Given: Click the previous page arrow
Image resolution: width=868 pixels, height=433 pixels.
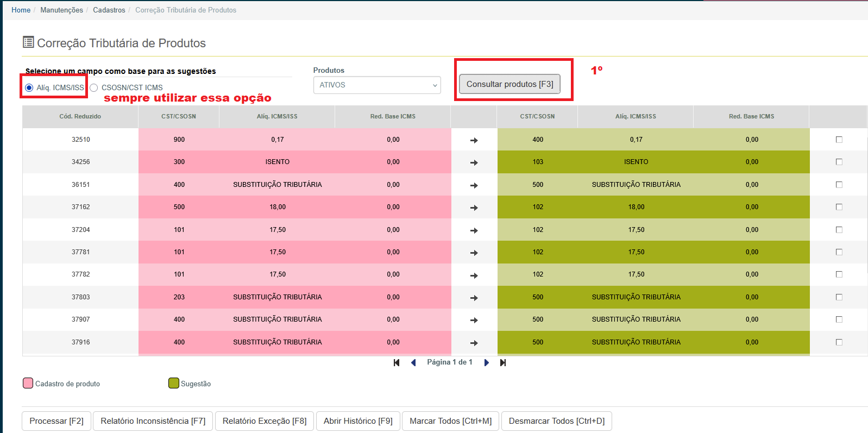Looking at the screenshot, I should (413, 362).
